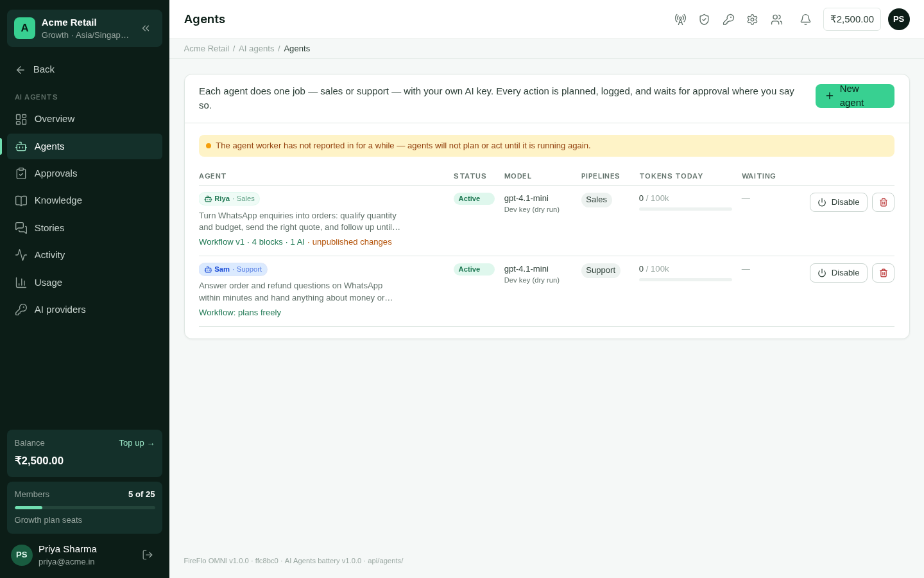Open settings gear icon in header
The height and width of the screenshot is (578, 924).
pyautogui.click(x=752, y=19)
